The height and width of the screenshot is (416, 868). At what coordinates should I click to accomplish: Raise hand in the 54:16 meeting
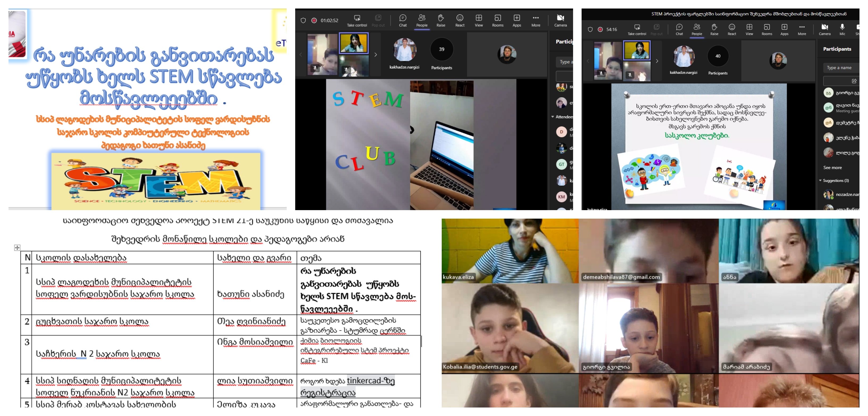click(x=714, y=29)
